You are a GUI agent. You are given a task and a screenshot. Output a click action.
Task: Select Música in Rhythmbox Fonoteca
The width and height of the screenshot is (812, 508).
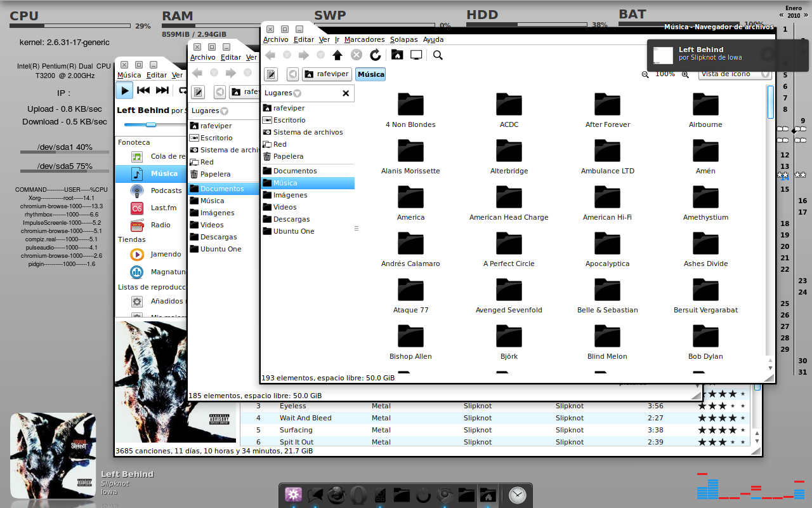pos(151,173)
